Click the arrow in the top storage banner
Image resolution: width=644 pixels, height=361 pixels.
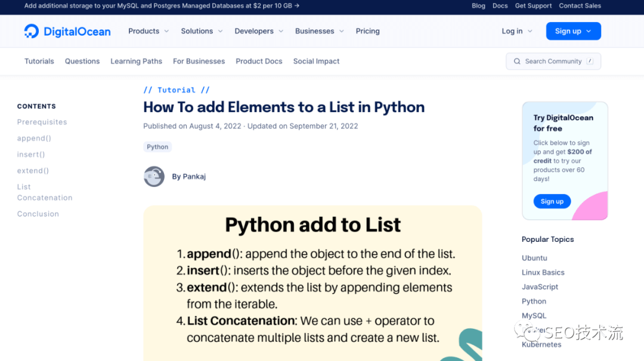point(297,6)
